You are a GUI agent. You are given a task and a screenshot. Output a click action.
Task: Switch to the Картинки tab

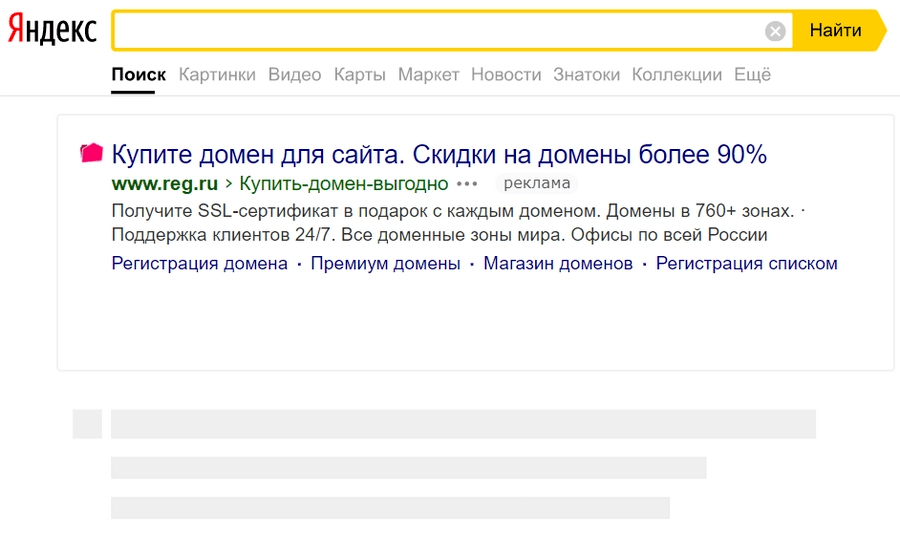217,75
